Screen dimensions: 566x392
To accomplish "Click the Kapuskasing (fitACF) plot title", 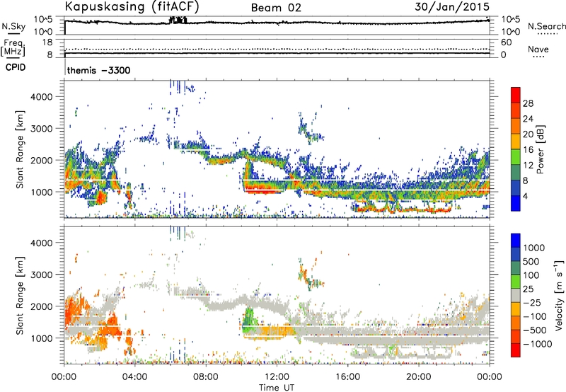I will 132,6.
